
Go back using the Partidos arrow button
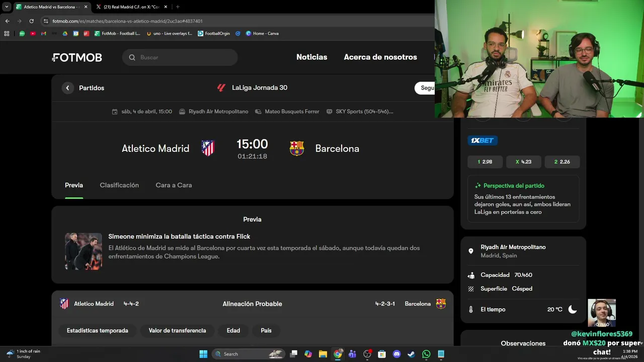coord(68,88)
